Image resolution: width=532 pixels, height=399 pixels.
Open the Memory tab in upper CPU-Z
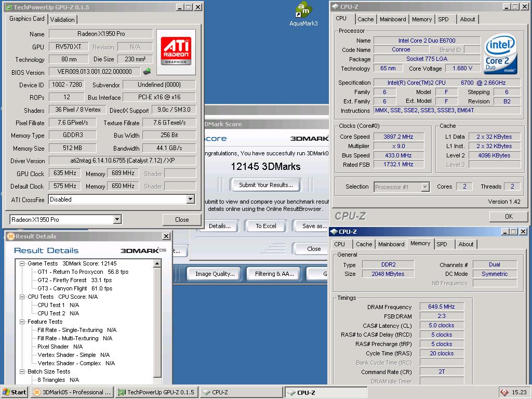coord(422,19)
